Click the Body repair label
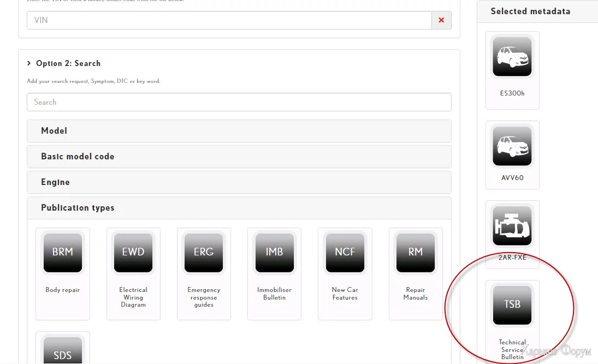The width and height of the screenshot is (598, 364). click(x=63, y=290)
